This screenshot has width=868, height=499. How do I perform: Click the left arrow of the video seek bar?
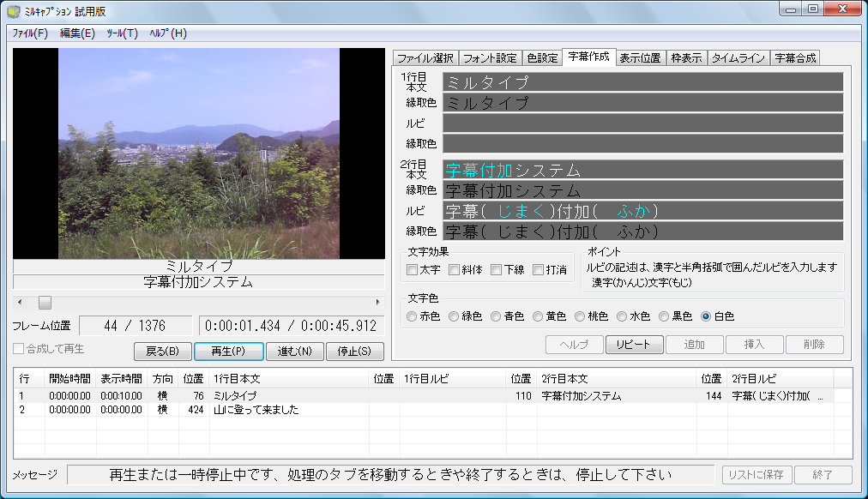click(x=21, y=303)
